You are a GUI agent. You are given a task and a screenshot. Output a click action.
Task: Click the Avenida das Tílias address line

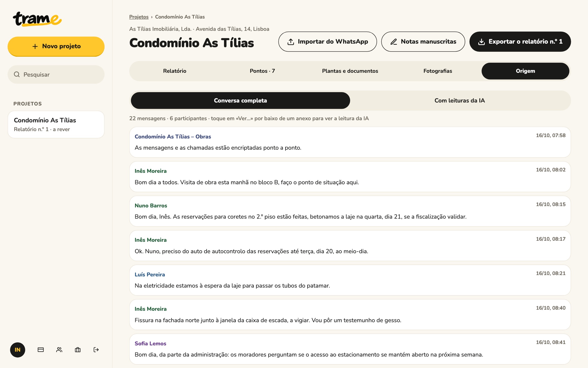coord(199,29)
